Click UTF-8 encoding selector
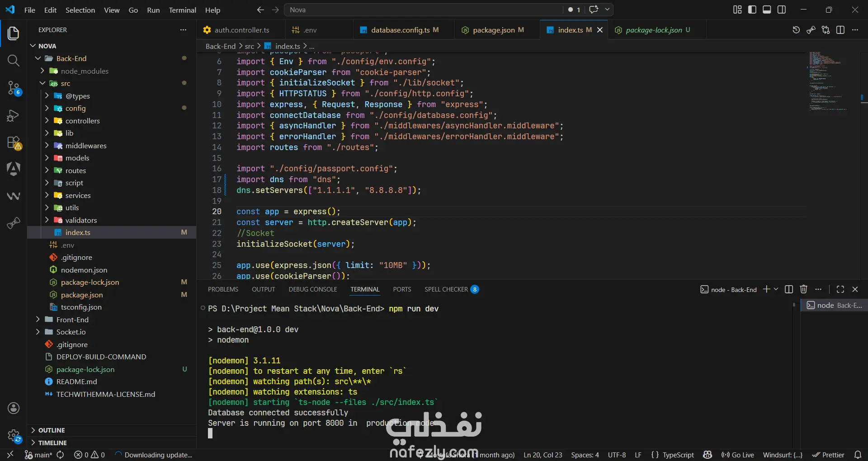868x461 pixels. (x=617, y=455)
